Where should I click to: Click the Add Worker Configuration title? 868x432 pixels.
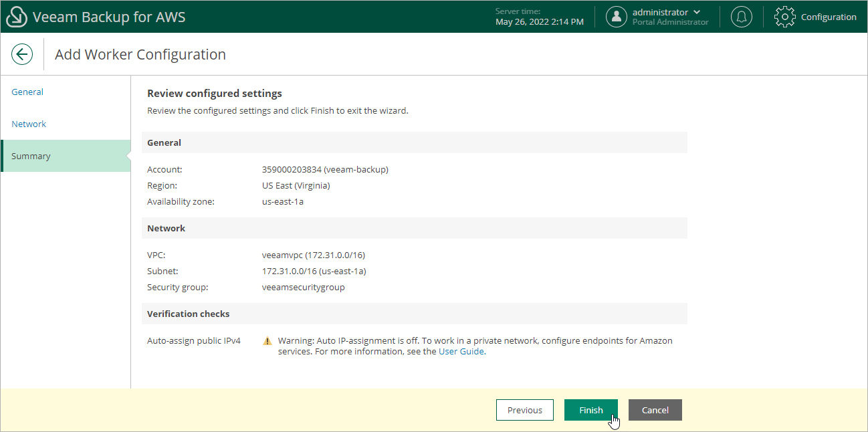pos(140,54)
